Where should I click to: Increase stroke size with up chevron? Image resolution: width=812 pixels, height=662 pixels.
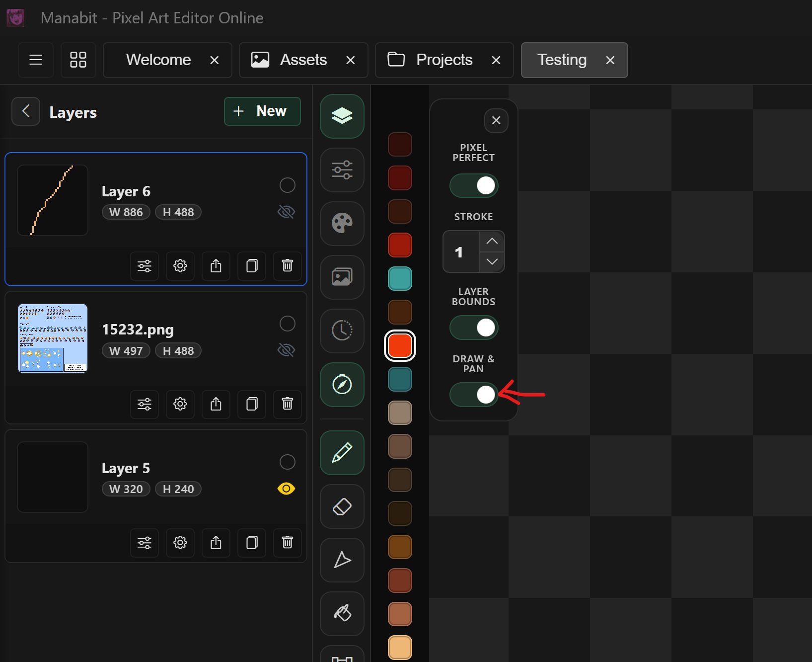(492, 241)
